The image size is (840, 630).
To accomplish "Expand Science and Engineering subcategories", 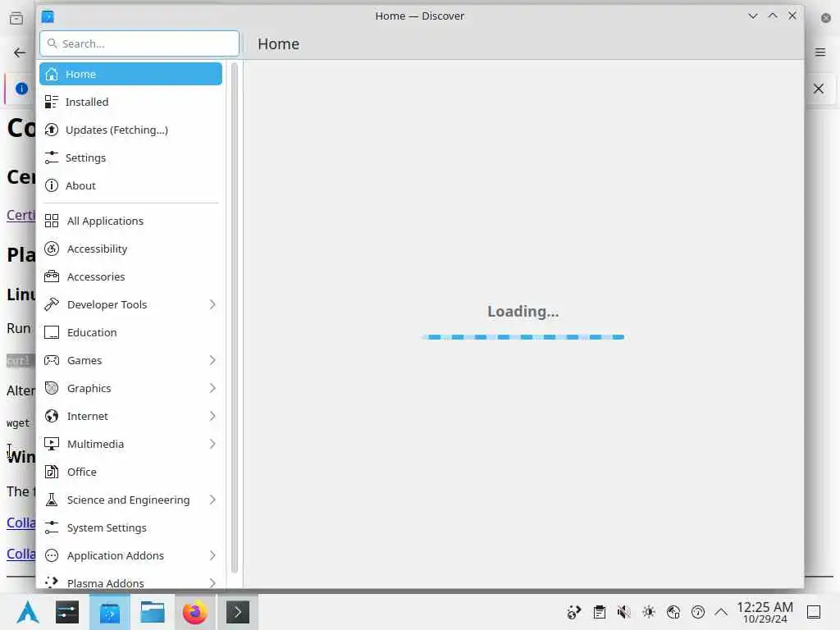I will (x=212, y=500).
